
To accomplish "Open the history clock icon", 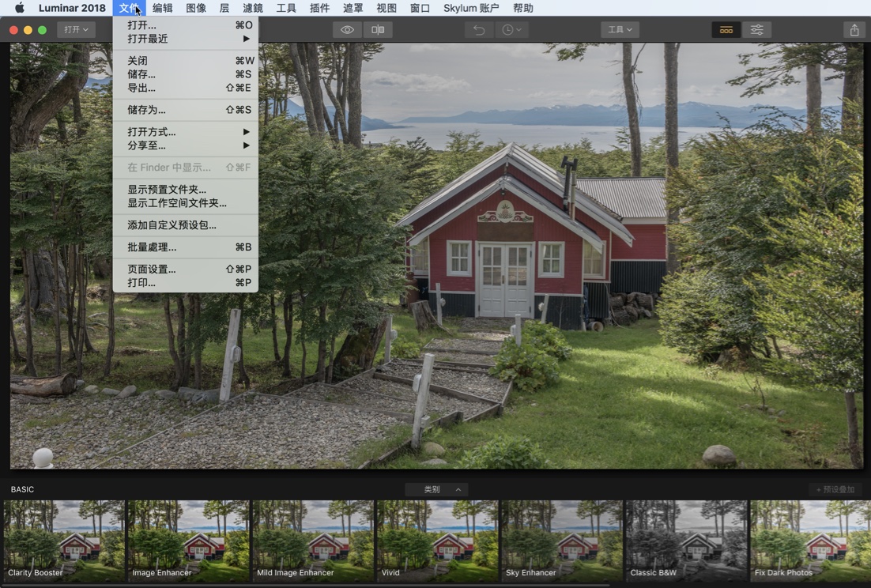I will (510, 29).
